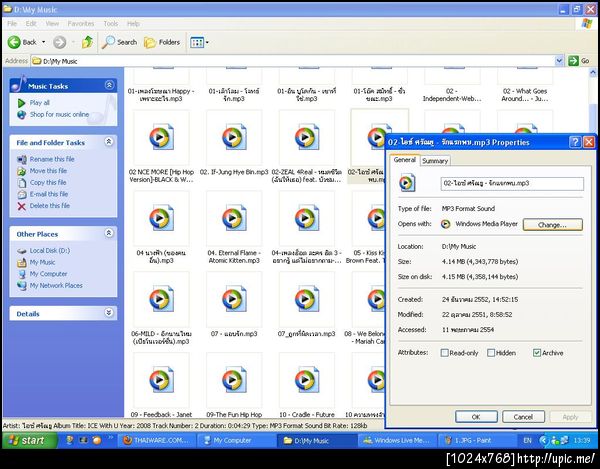
Task: Switch to THAIWARE.COM taskbar window
Action: pos(158,441)
